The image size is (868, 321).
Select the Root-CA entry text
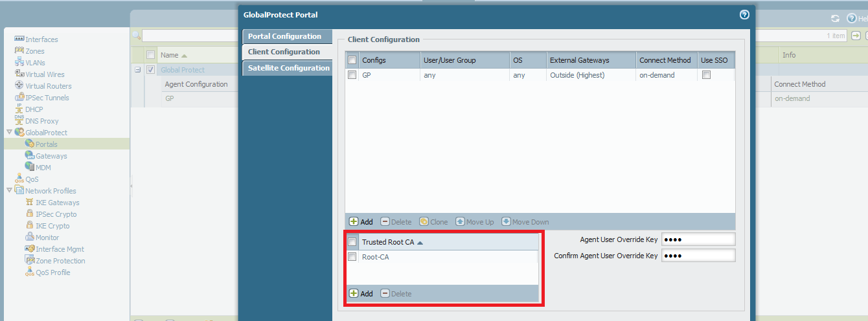[x=376, y=257]
